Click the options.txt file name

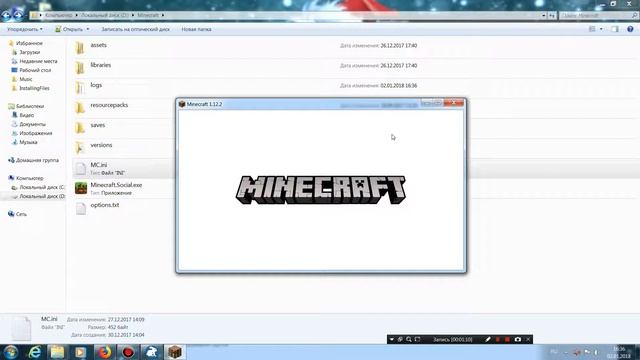pos(105,205)
